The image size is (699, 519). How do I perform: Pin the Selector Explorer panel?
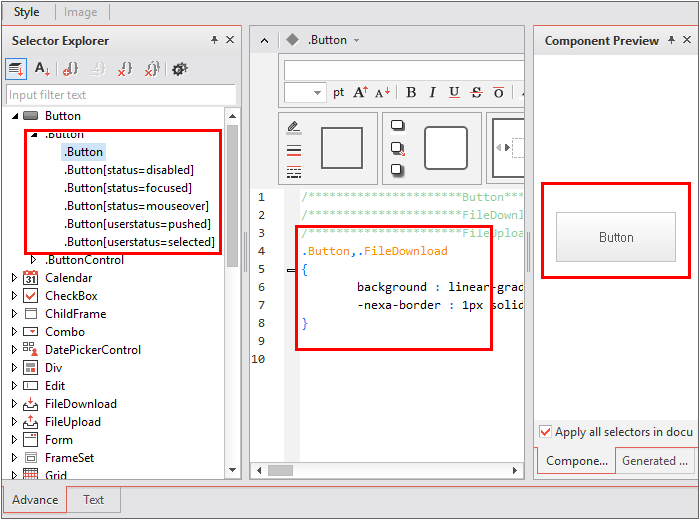point(214,40)
